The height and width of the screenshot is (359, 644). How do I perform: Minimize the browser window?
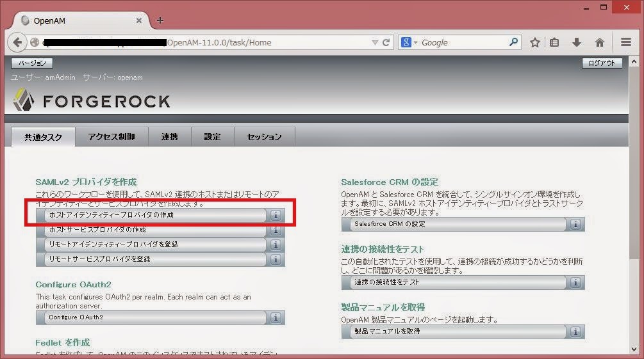tap(586, 8)
